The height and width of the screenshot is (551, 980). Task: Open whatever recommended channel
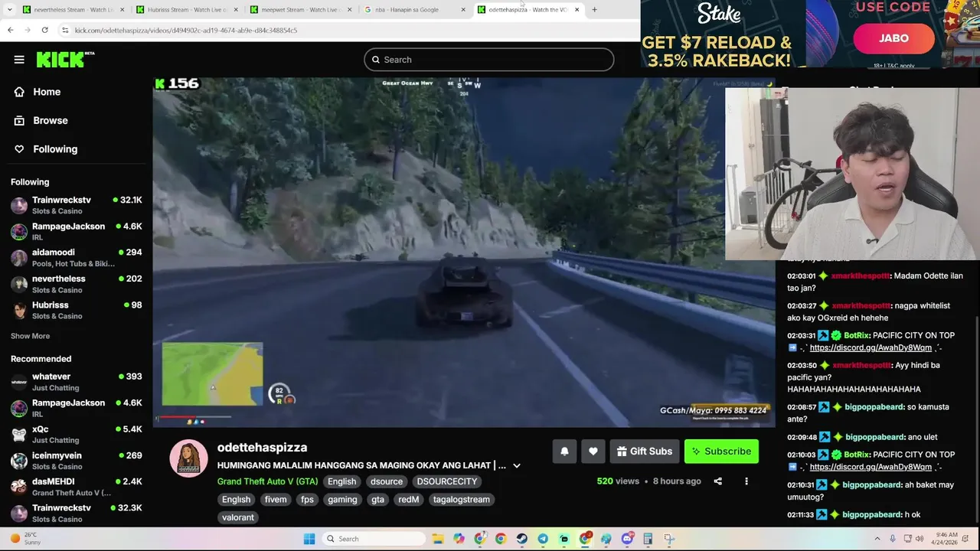click(77, 382)
